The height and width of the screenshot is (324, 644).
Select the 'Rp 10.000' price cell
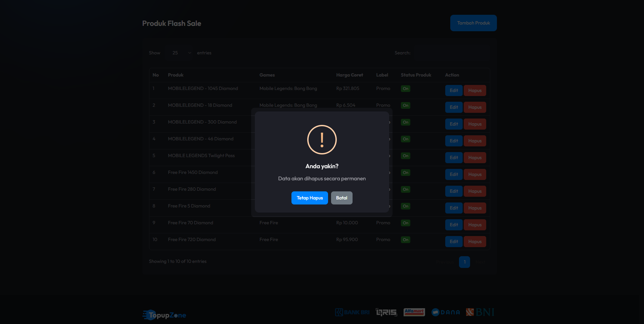tap(347, 223)
